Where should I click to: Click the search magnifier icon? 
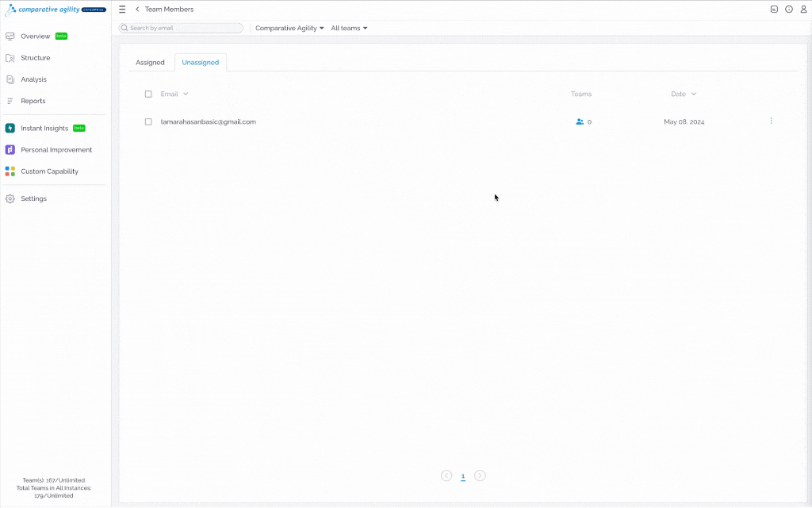click(x=124, y=28)
